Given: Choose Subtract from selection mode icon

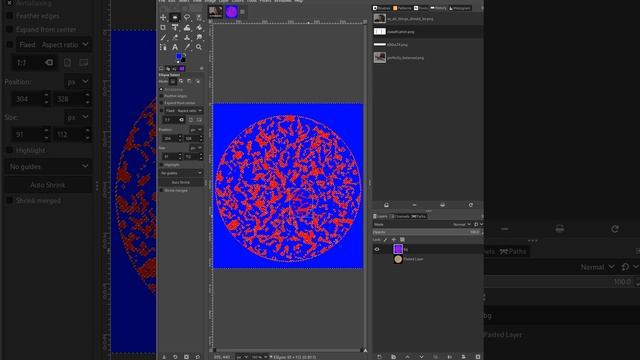Looking at the screenshot, I should [x=189, y=82].
